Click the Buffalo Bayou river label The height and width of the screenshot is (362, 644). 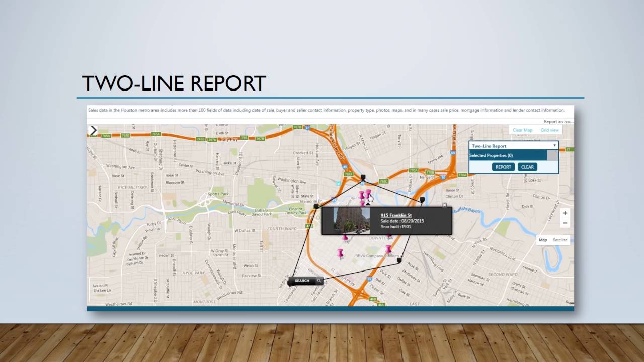[x=468, y=210]
